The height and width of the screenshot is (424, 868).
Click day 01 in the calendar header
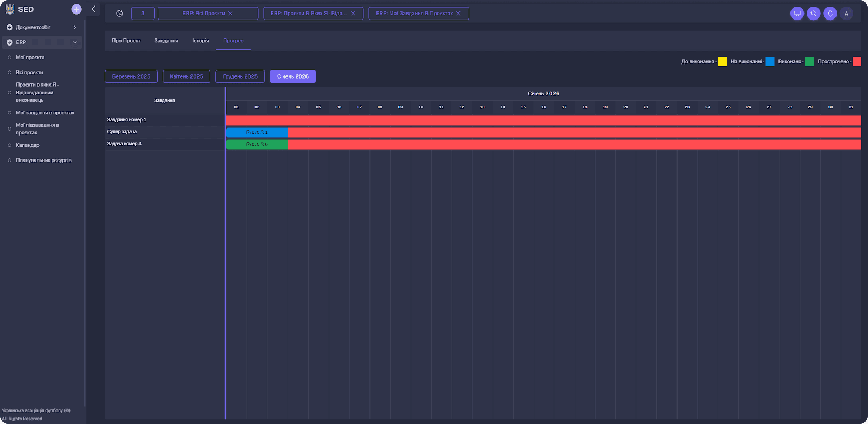[x=237, y=107]
